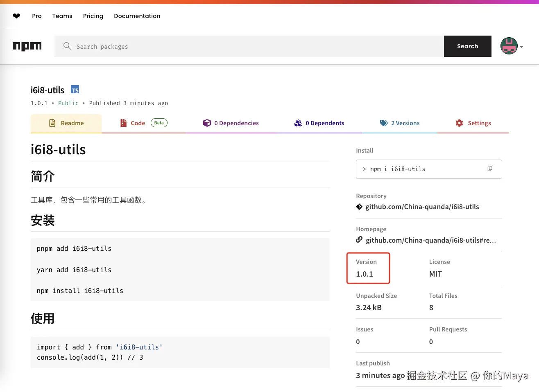539x392 pixels.
Task: Open the Documentation page
Action: coord(137,16)
